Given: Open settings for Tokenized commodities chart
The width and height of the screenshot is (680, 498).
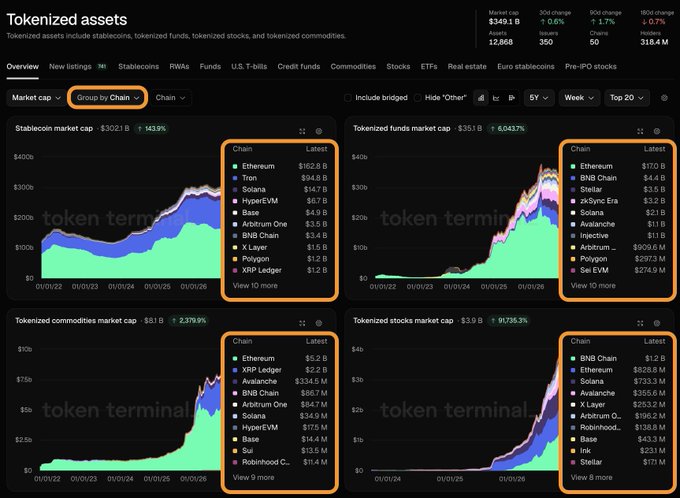Looking at the screenshot, I should point(319,323).
